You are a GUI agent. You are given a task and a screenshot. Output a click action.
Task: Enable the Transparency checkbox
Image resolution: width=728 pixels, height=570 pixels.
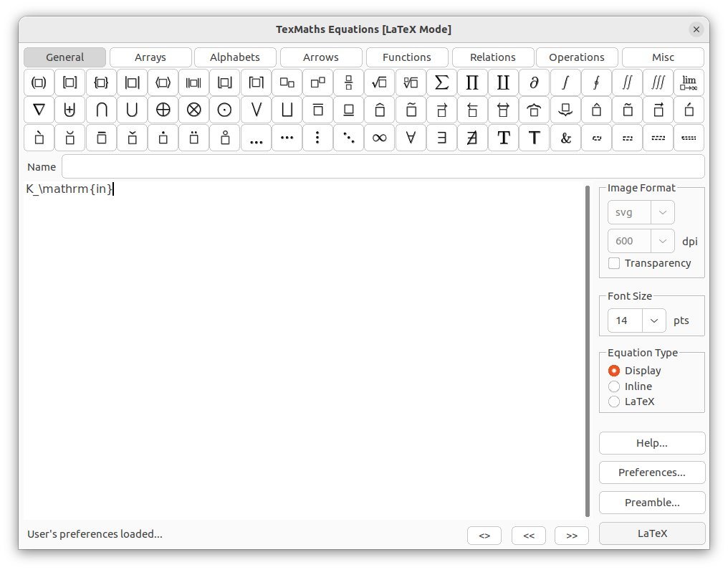(x=614, y=263)
